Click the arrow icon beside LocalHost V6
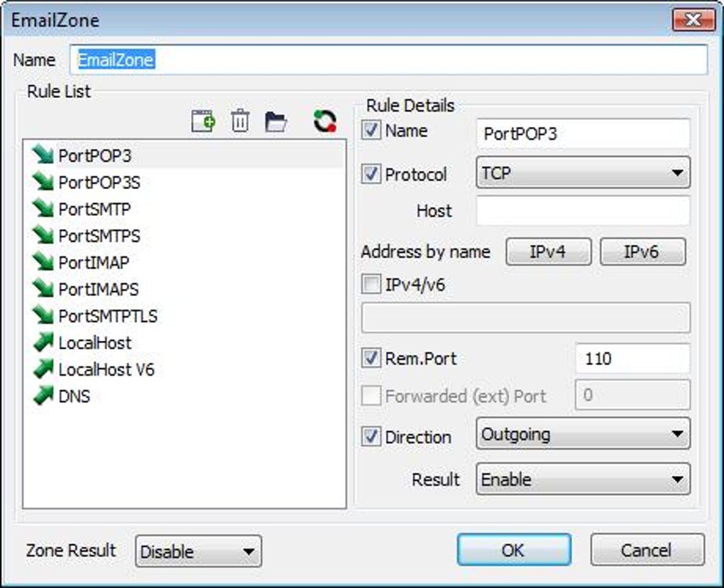This screenshot has height=588, width=724. click(43, 369)
